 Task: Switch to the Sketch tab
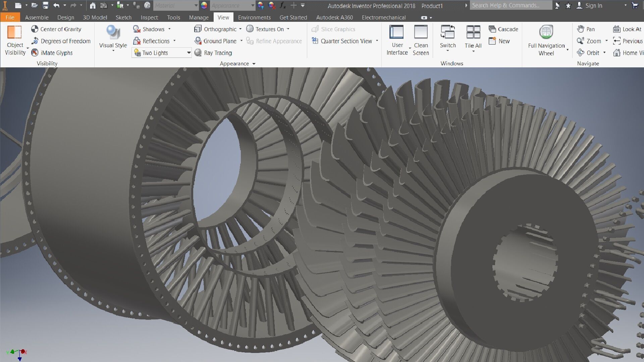(x=123, y=17)
